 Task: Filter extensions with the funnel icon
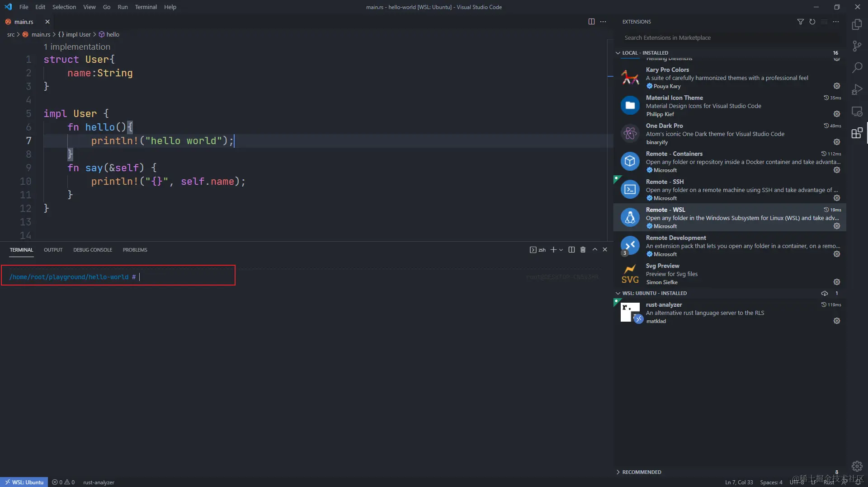click(x=800, y=22)
